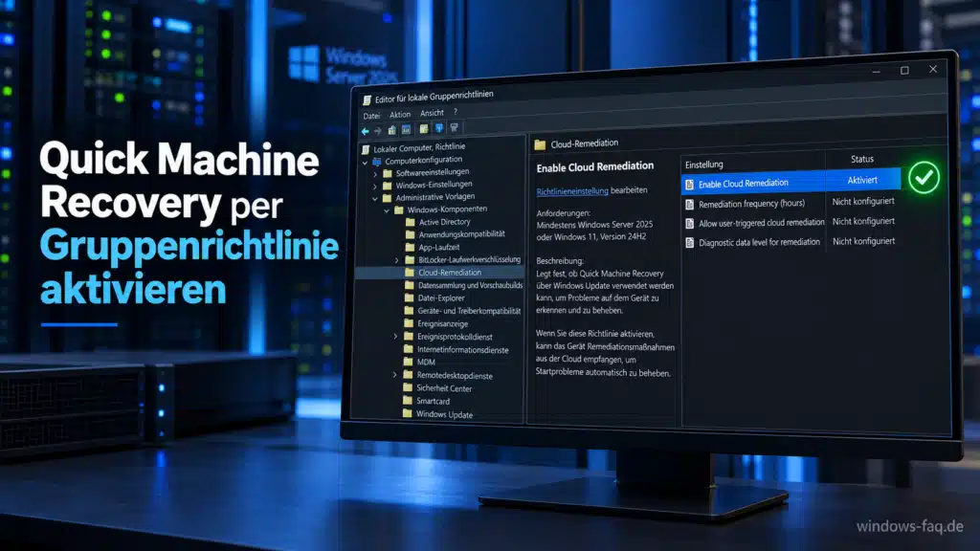Open the Aktion menu
The width and height of the screenshot is (980, 551).
tap(400, 115)
